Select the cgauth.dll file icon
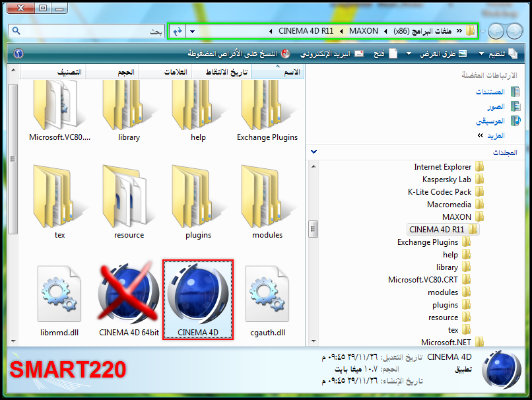The height and width of the screenshot is (400, 532). (x=267, y=294)
